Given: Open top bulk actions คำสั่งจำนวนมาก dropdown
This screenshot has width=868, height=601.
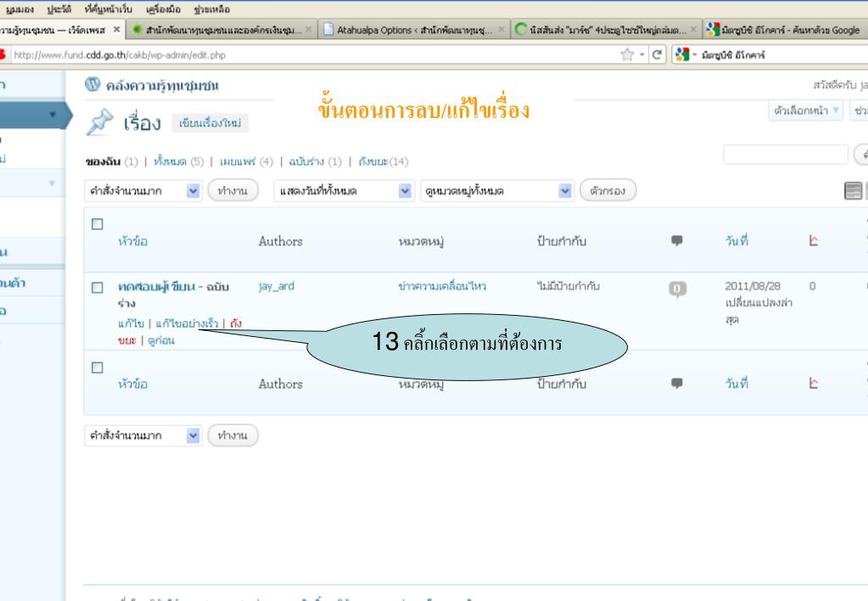Looking at the screenshot, I should (x=143, y=190).
